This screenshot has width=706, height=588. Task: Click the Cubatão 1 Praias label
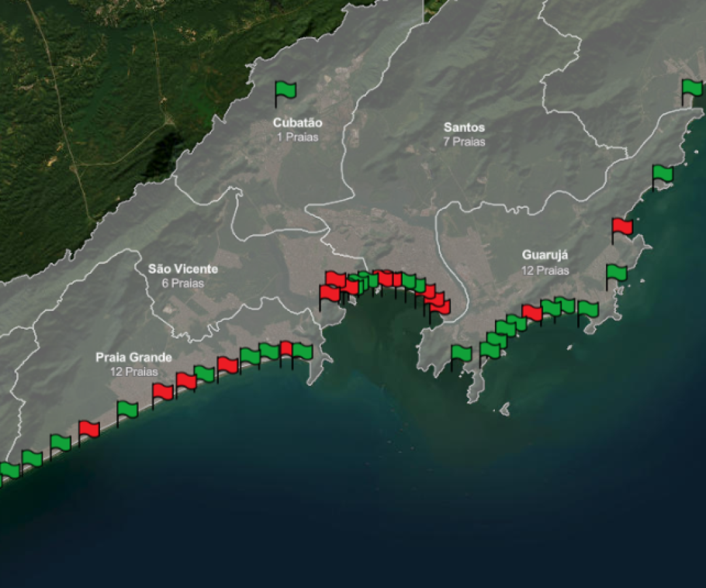[300, 129]
